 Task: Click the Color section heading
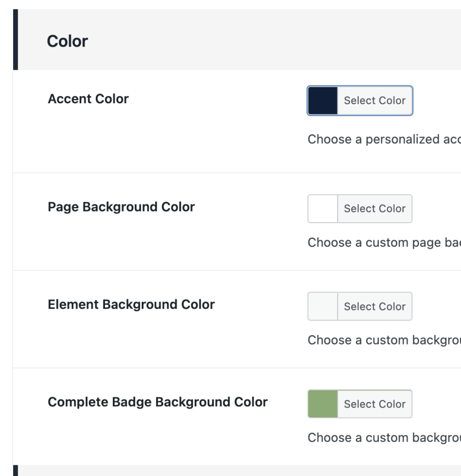(x=67, y=41)
